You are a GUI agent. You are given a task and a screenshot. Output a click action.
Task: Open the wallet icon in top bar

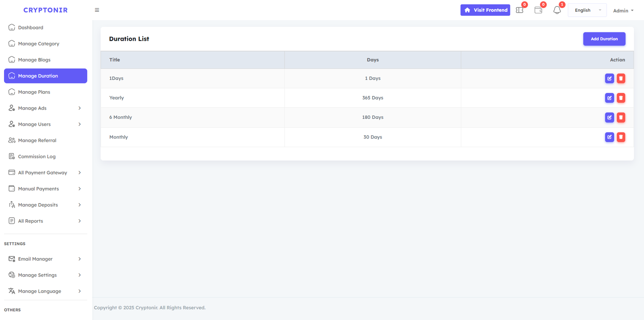click(538, 10)
